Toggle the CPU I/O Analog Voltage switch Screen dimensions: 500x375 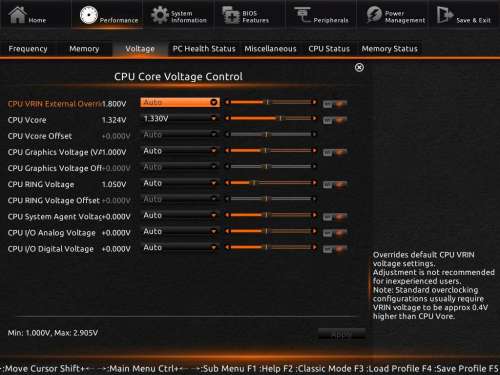pyautogui.click(x=335, y=233)
